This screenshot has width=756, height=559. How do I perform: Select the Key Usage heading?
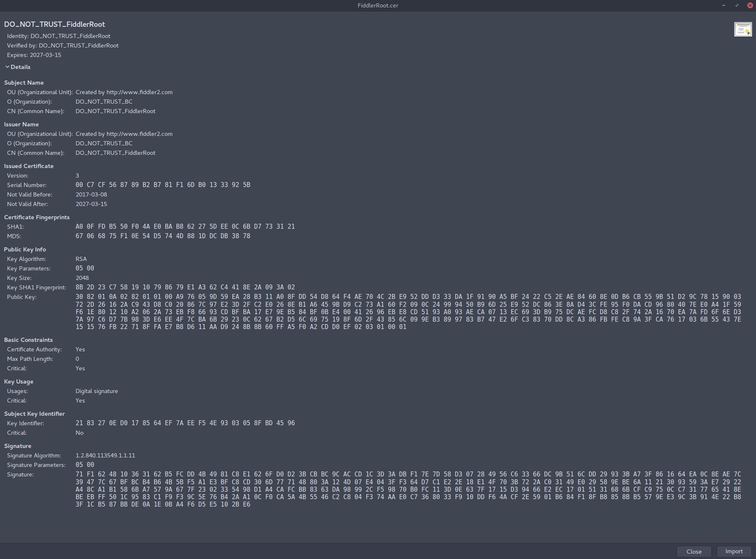click(x=19, y=381)
